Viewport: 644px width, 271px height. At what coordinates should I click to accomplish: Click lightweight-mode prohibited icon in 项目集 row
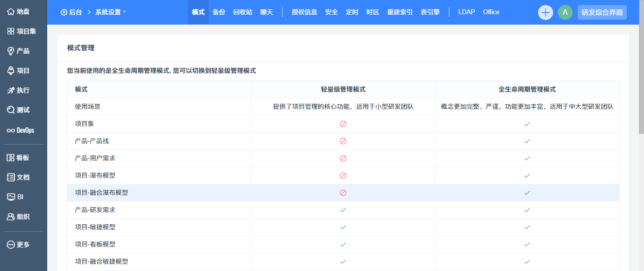343,124
